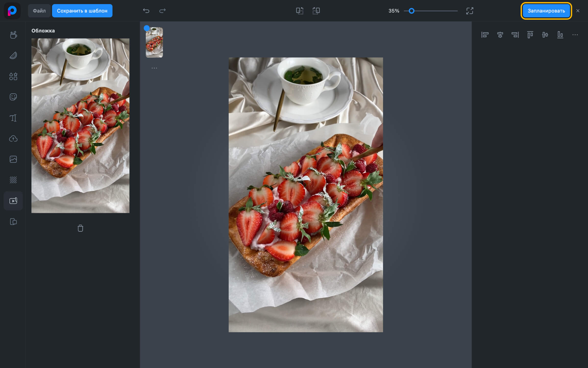Open slide options ellipsis under thumbnail
The height and width of the screenshot is (368, 588).
click(154, 68)
